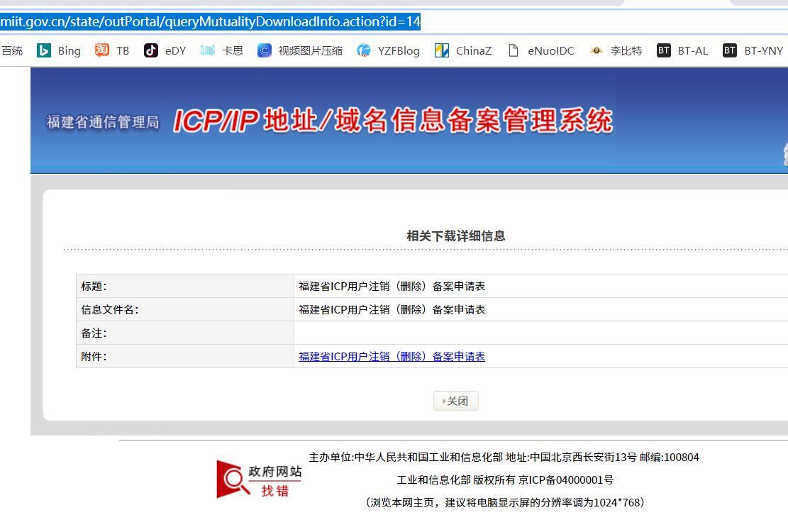This screenshot has height=532, width=788.
Task: Open the TB Taobao bookmark
Action: (113, 50)
